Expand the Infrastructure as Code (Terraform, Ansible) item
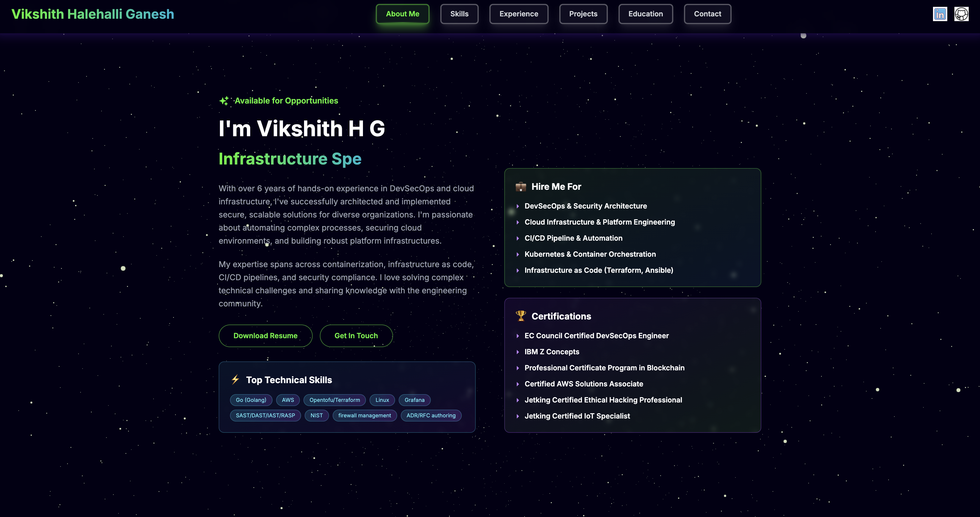 [x=598, y=270]
